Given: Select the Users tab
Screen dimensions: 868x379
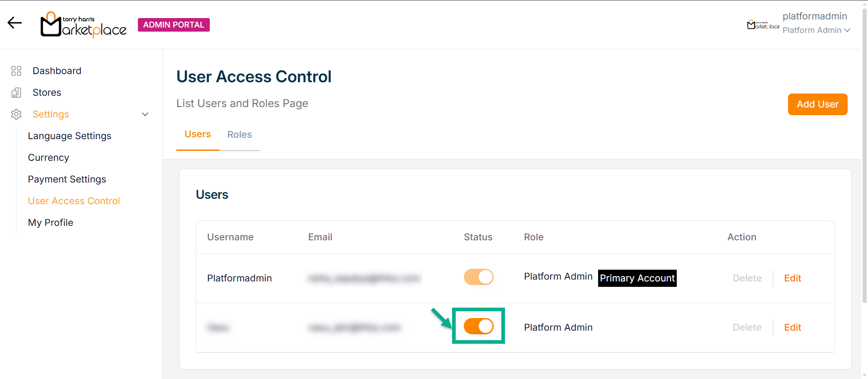Looking at the screenshot, I should click(198, 134).
